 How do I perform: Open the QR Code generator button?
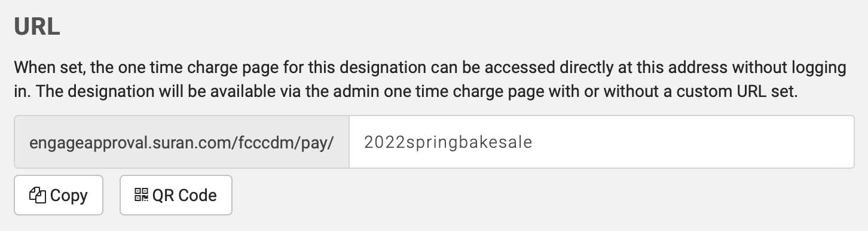tap(176, 195)
